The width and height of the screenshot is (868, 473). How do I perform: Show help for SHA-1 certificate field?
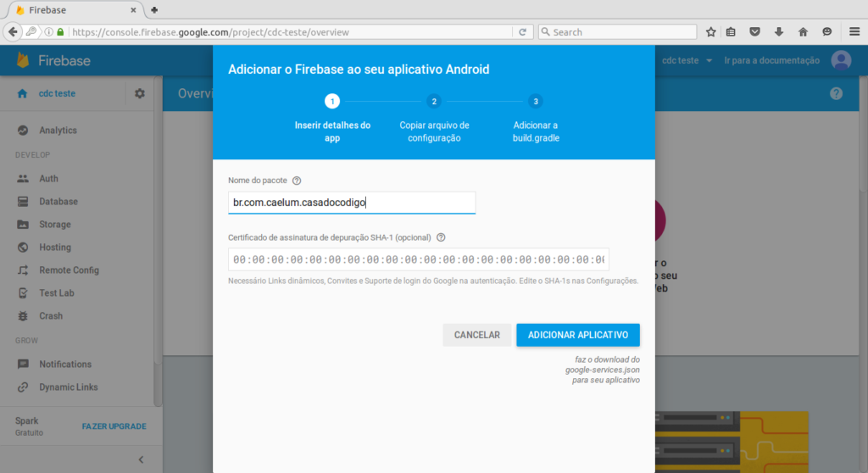tap(441, 237)
